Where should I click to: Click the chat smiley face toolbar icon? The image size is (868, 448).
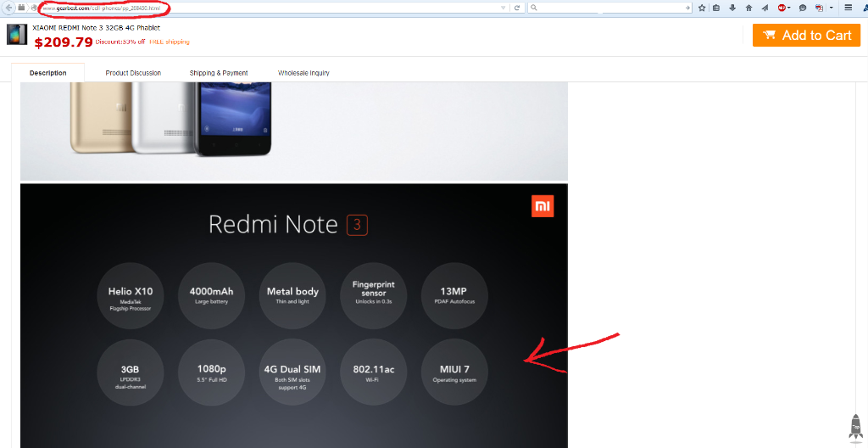coord(803,8)
